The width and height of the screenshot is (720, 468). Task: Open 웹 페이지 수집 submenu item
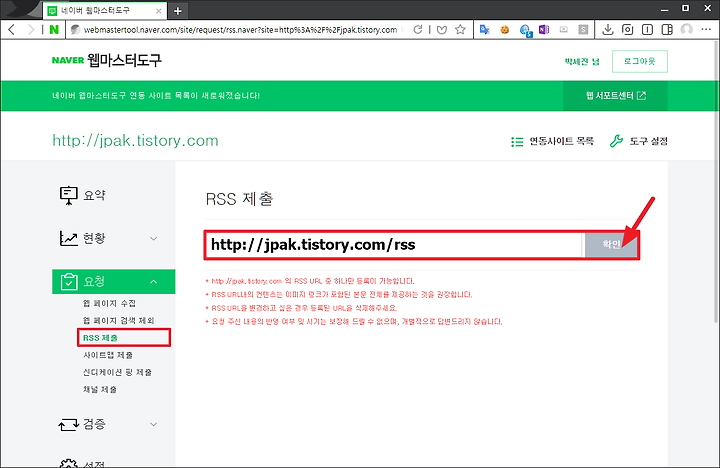tap(109, 303)
